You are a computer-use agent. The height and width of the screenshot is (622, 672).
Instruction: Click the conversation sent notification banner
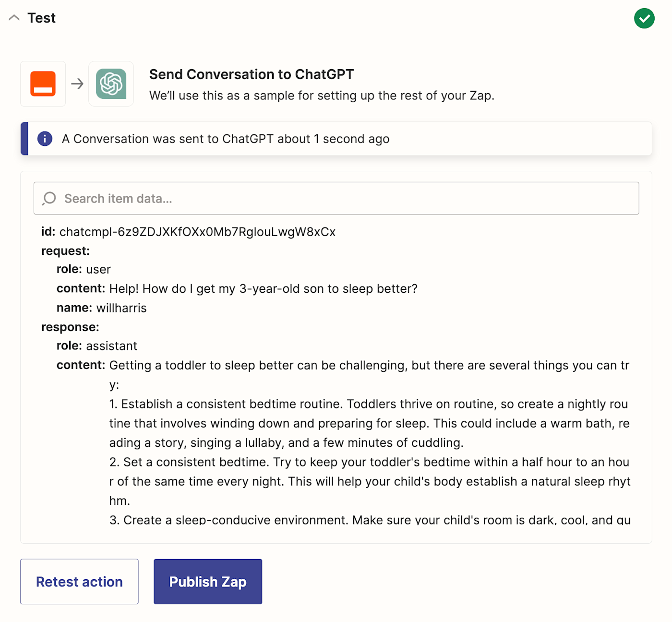(x=336, y=139)
